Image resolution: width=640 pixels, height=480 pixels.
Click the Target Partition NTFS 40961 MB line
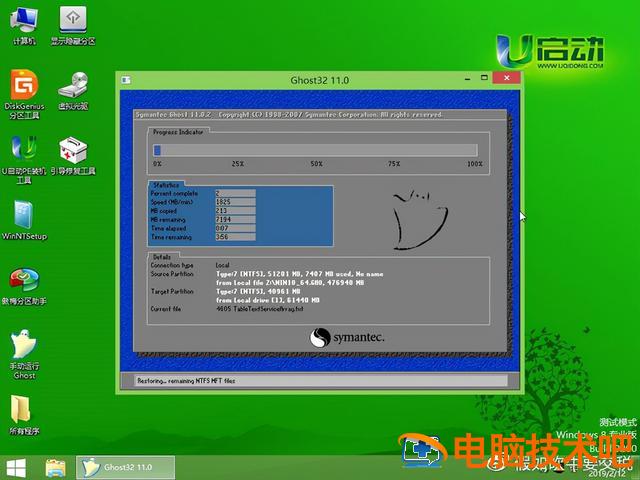pyautogui.click(x=258, y=291)
